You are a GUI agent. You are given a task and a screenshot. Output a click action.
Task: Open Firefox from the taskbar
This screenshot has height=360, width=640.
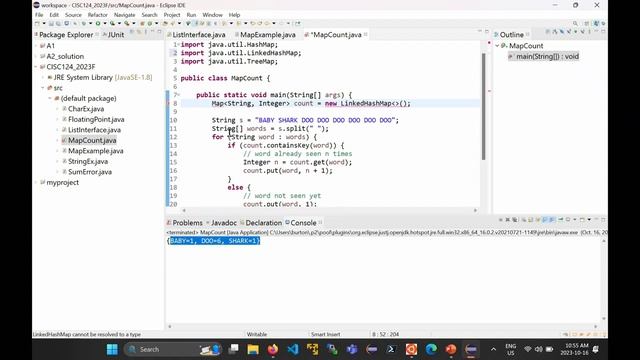click(x=273, y=349)
